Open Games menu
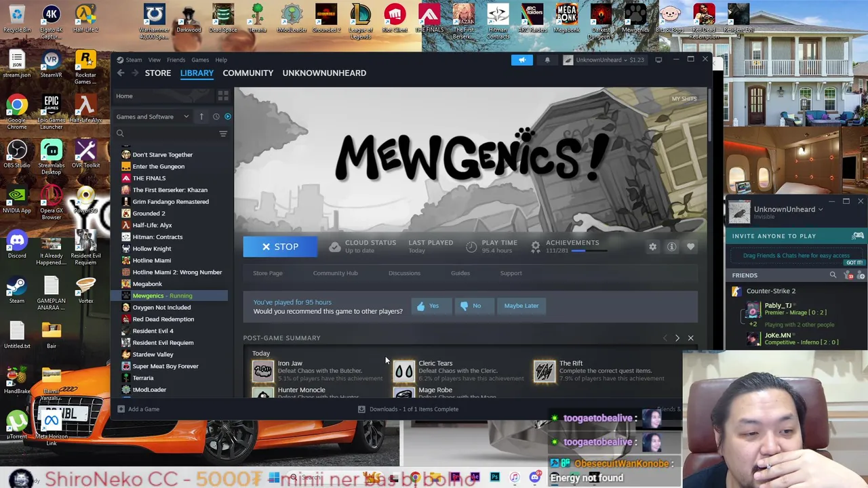This screenshot has width=868, height=488. 200,60
